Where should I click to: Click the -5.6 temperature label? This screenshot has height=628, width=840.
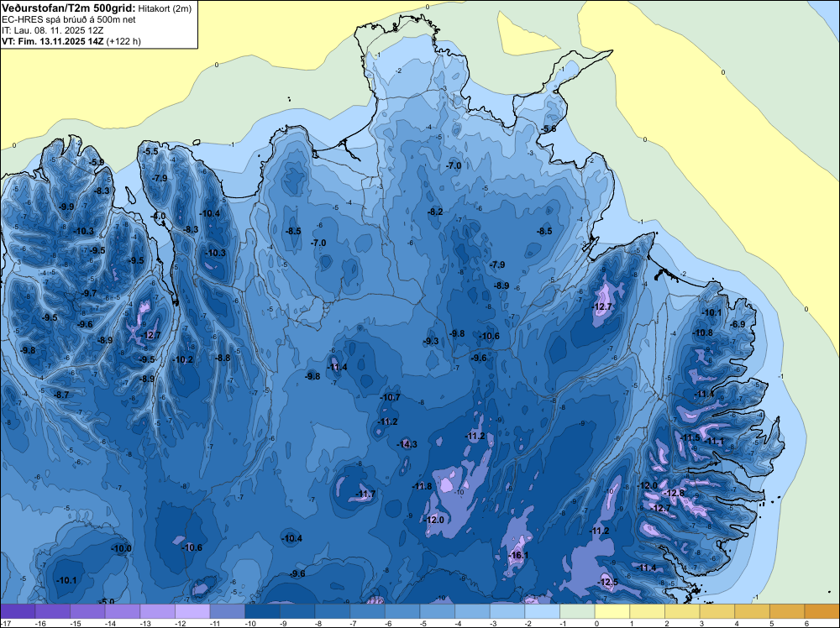pos(549,129)
